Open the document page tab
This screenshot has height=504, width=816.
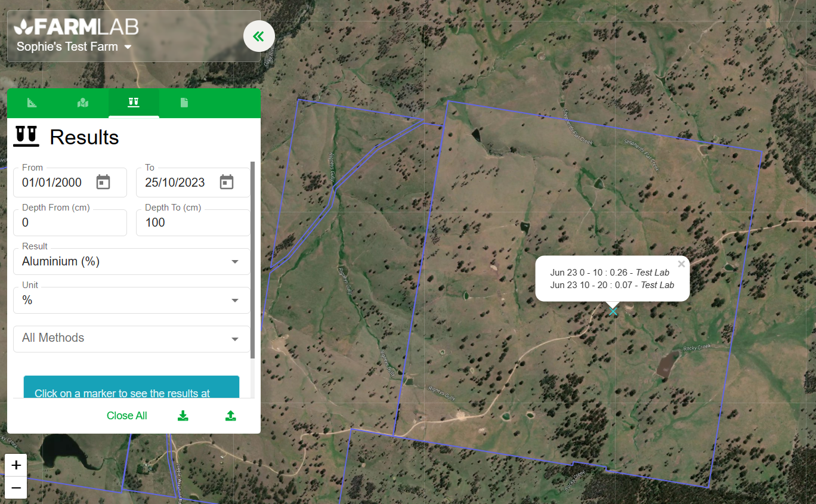tap(184, 103)
